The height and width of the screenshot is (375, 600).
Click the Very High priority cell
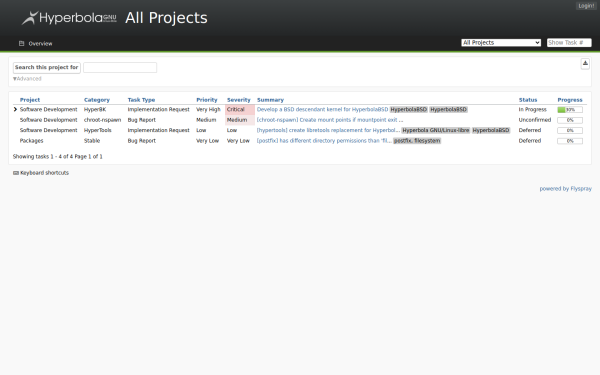[x=208, y=109]
